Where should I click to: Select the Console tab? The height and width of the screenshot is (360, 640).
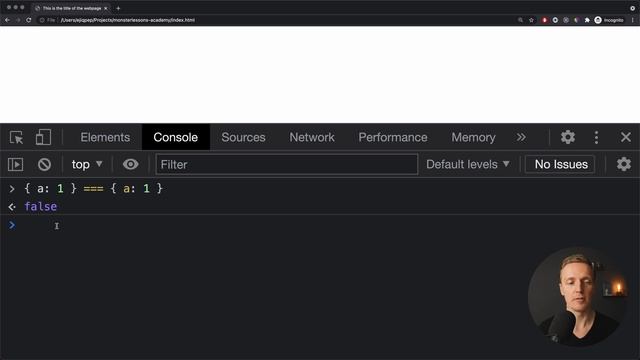pos(176,137)
